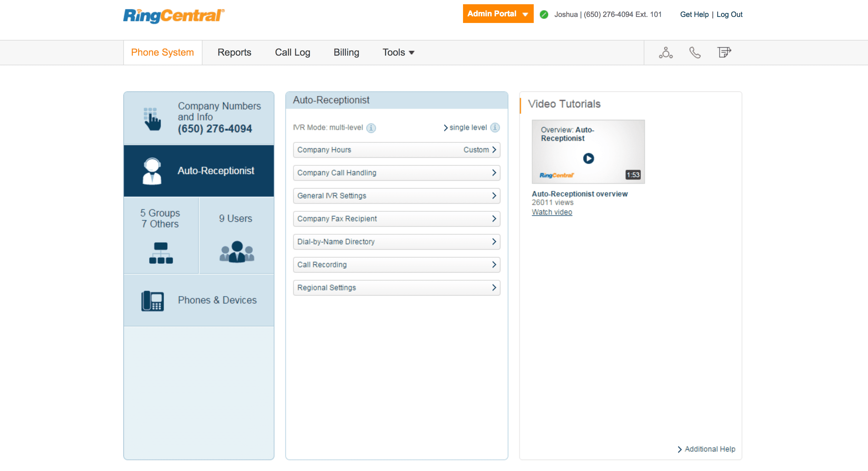Open Phones & Devices panel
The image size is (868, 471).
(199, 300)
